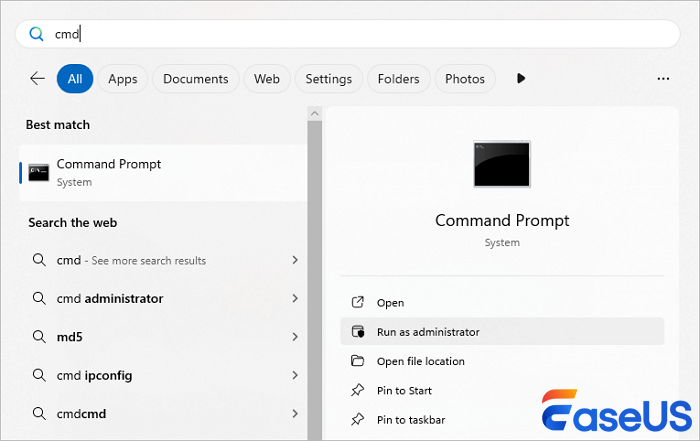Viewport: 700px width, 441px height.
Task: Show more filter categories with play arrow
Action: 520,78
